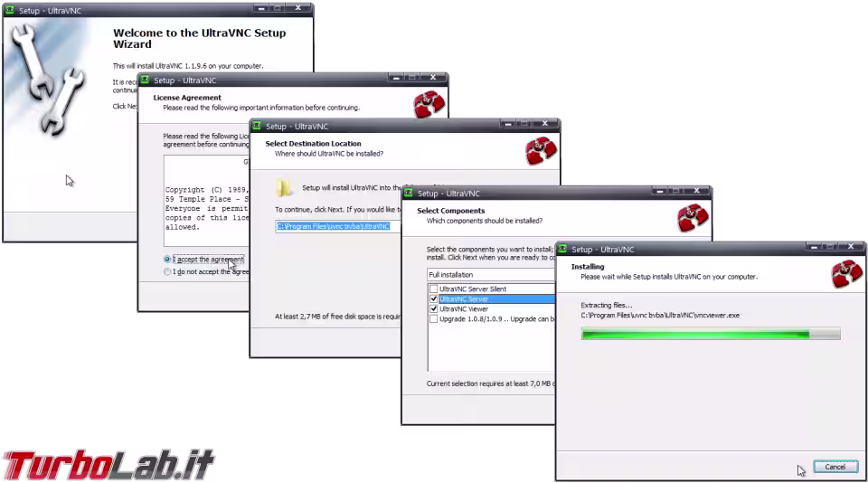
Task: Select 'I do not accept' radio button
Action: (x=167, y=272)
